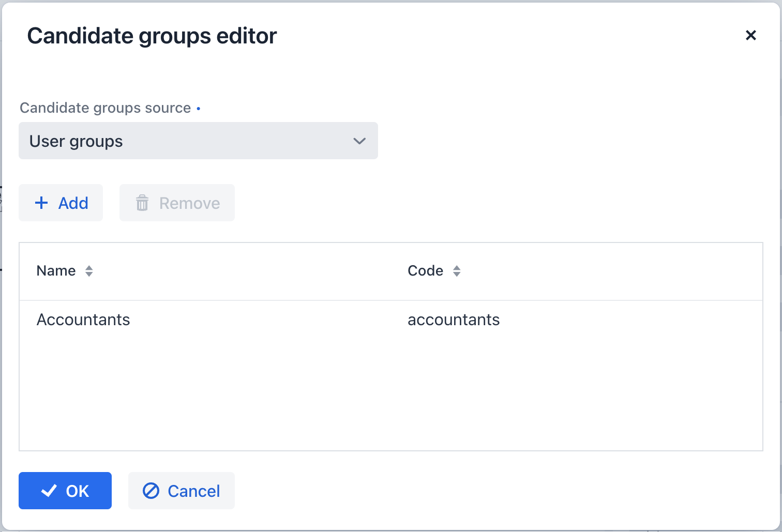Click the chevron icon in the groups selector
The height and width of the screenshot is (532, 782).
pyautogui.click(x=359, y=141)
